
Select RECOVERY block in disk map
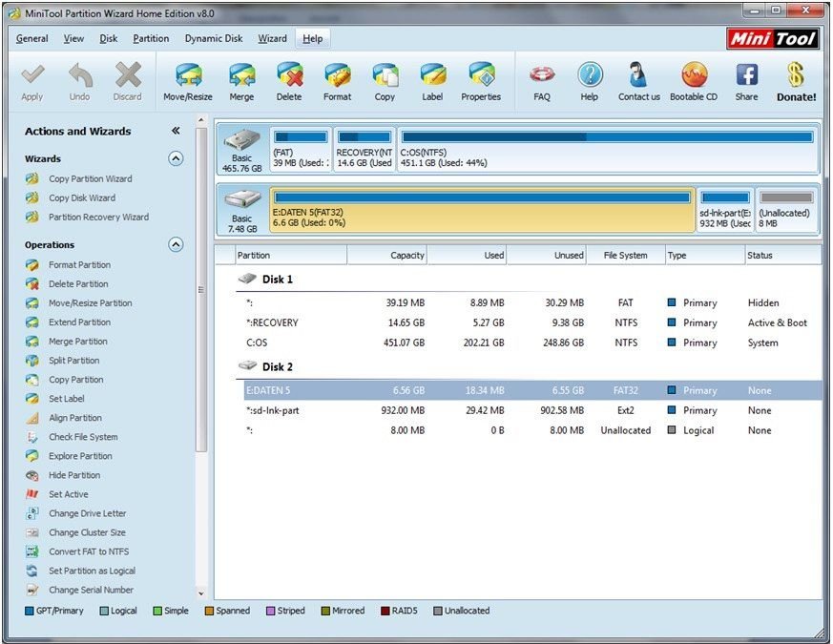coord(364,149)
